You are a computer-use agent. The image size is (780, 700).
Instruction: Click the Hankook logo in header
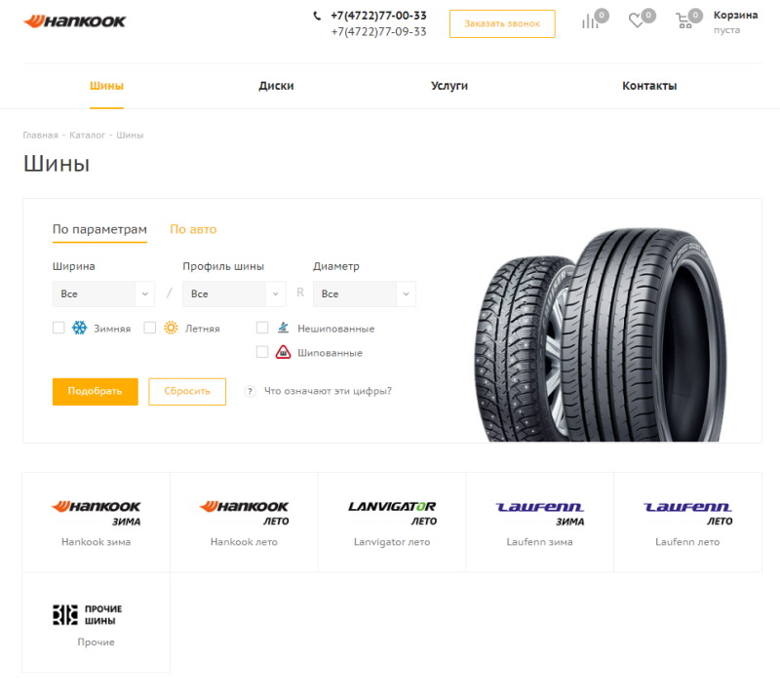point(75,21)
